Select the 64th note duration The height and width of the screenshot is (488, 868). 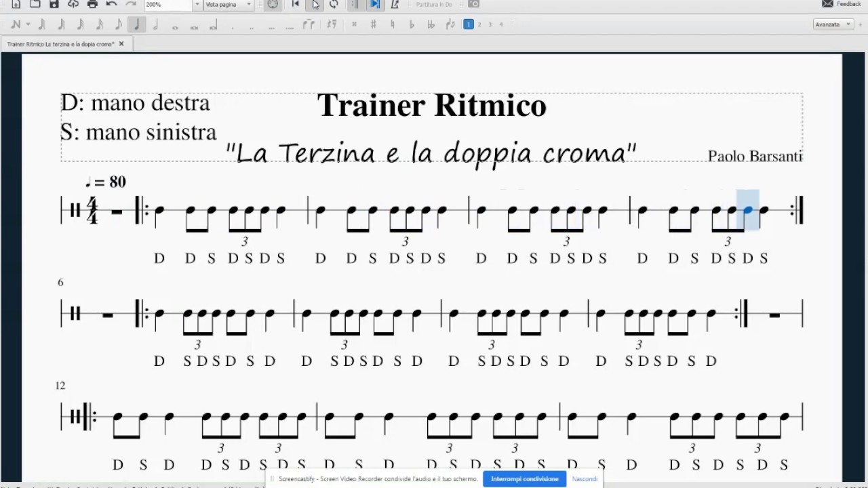(60, 24)
